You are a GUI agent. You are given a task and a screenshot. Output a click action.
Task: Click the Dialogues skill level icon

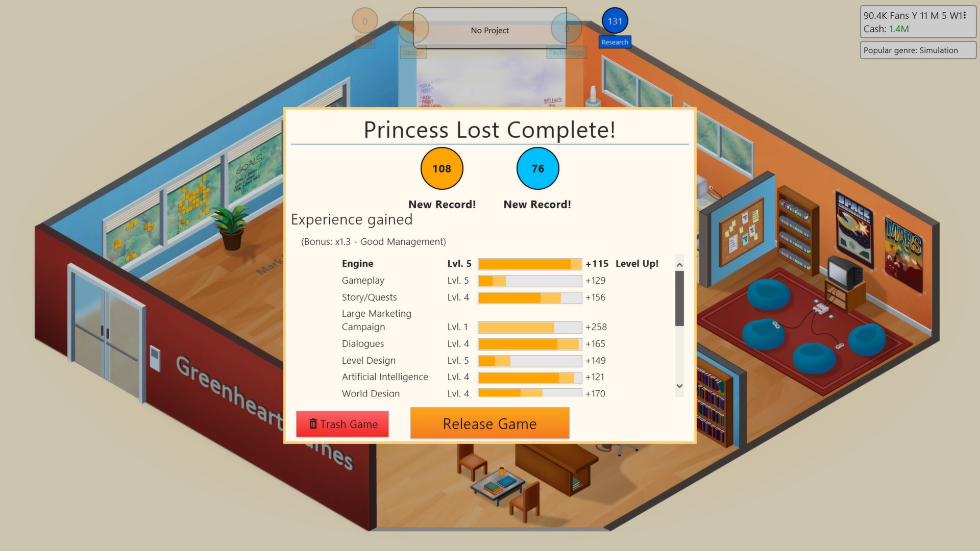point(458,343)
